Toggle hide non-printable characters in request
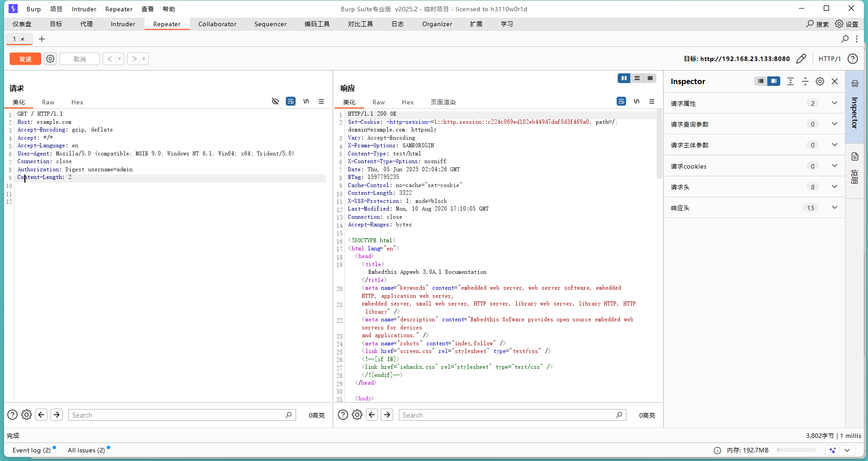Screen dimensions: 868x461 coord(275,101)
